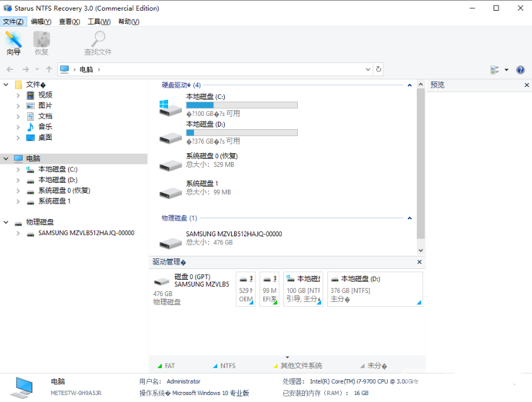Image resolution: width=532 pixels, height=402 pixels.
Task: Click the 桌面 folder in the tree
Action: 45,137
